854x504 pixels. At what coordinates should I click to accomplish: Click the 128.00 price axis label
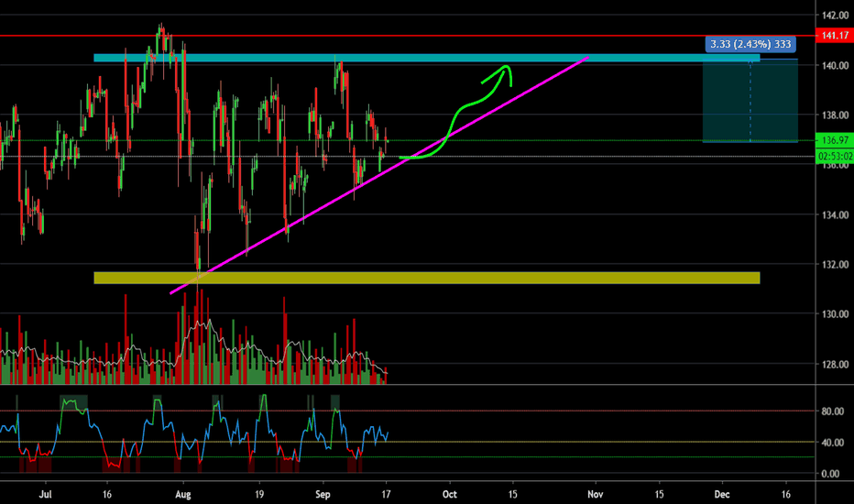[x=835, y=364]
